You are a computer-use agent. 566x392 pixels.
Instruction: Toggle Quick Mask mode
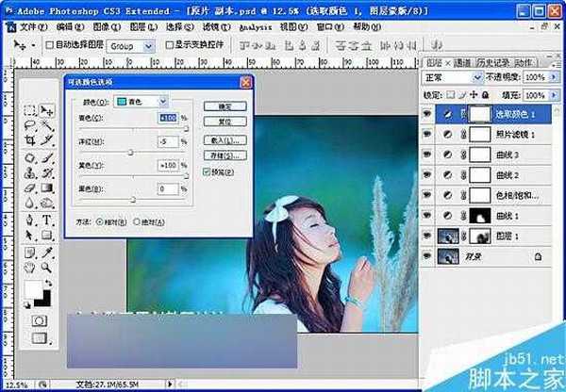click(39, 320)
